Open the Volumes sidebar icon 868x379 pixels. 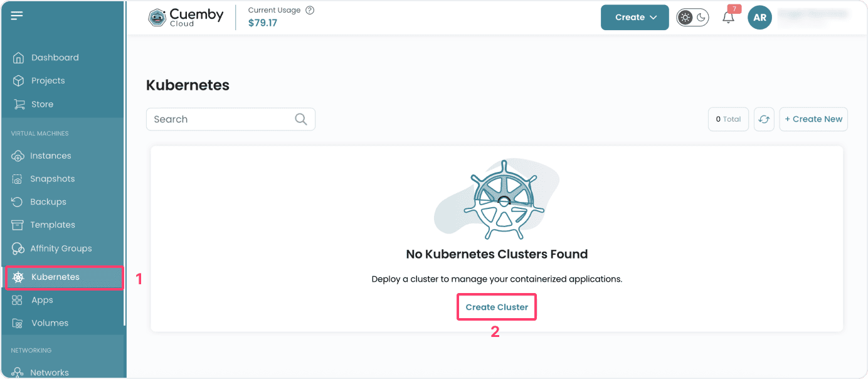(18, 323)
